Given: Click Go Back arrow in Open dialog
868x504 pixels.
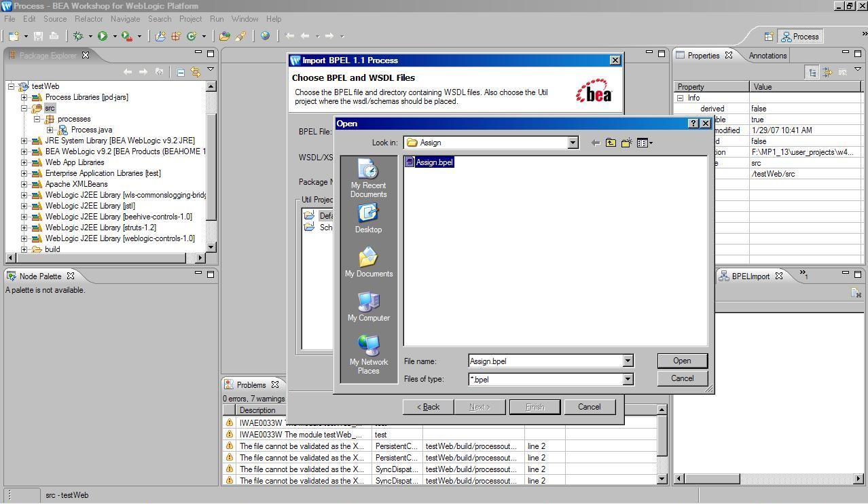Looking at the screenshot, I should click(596, 143).
